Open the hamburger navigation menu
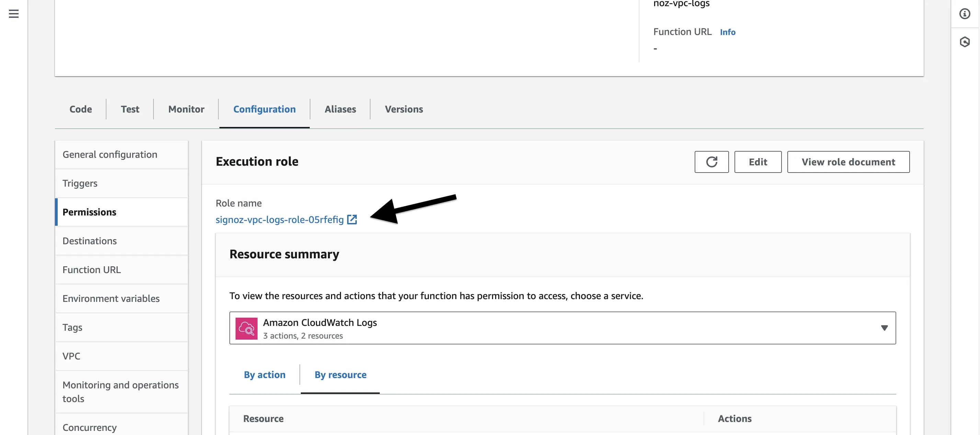Viewport: 980px width, 435px height. click(x=14, y=14)
